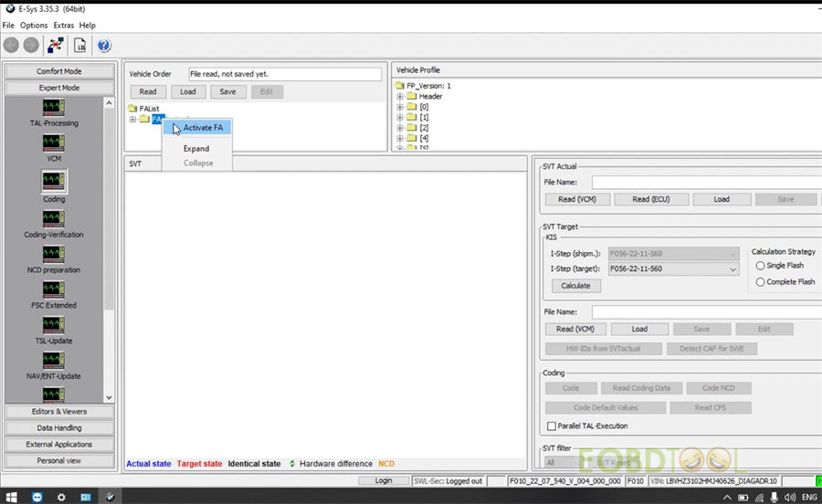Viewport: 822px width, 504px height.
Task: Click the back navigation arrow icon
Action: (11, 46)
